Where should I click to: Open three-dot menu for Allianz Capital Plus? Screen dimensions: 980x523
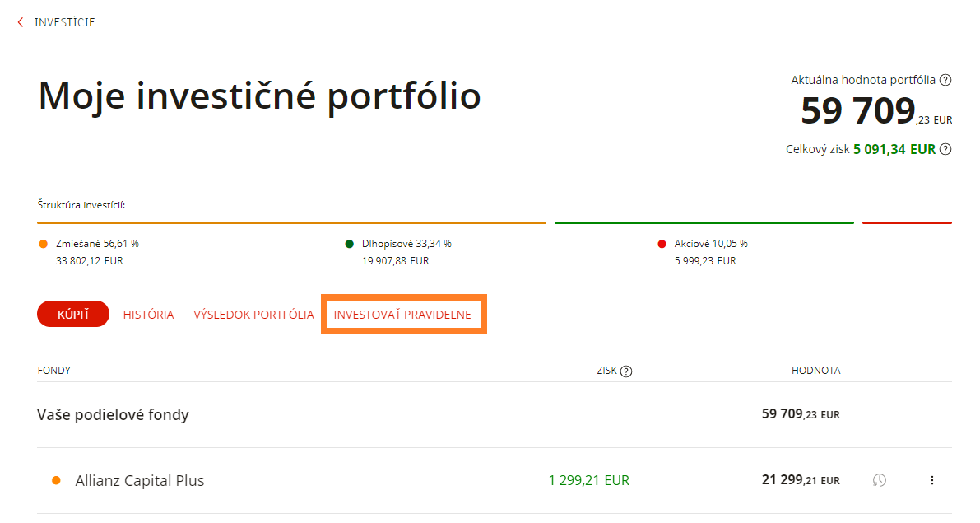coord(932,480)
